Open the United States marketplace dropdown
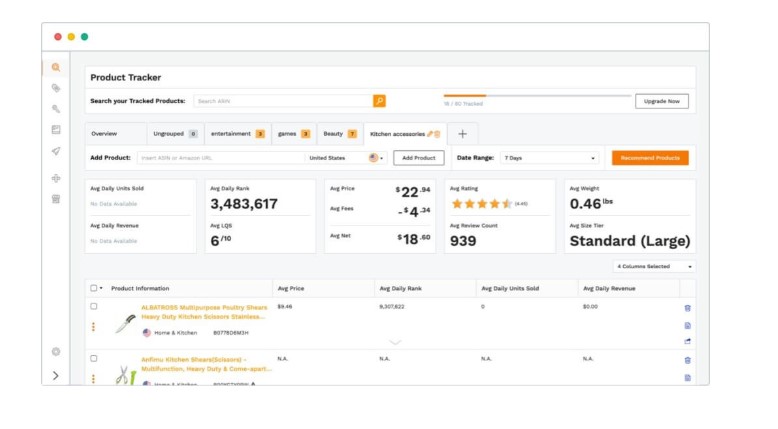Screen dimensions: 778x429 [x=346, y=158]
